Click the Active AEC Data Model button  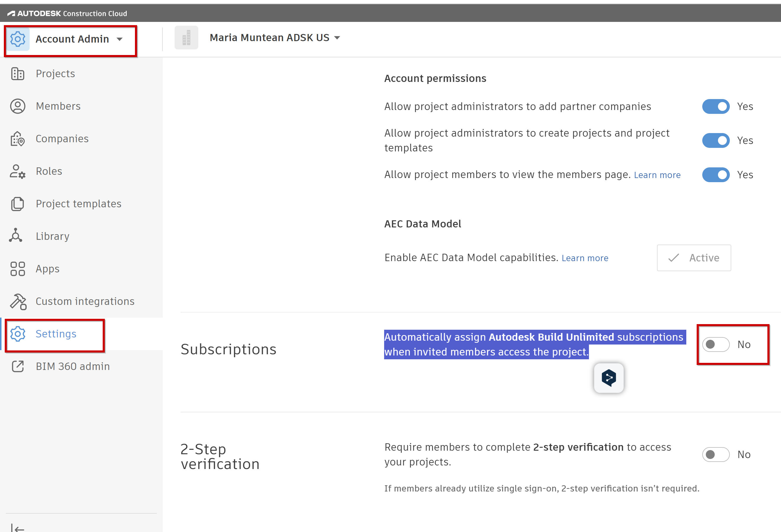coord(694,258)
